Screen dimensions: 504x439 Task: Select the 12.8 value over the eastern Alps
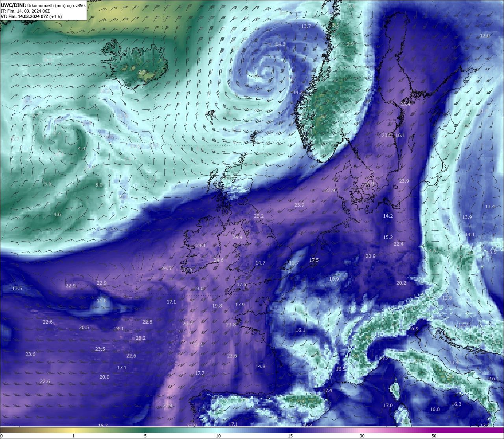point(447,298)
